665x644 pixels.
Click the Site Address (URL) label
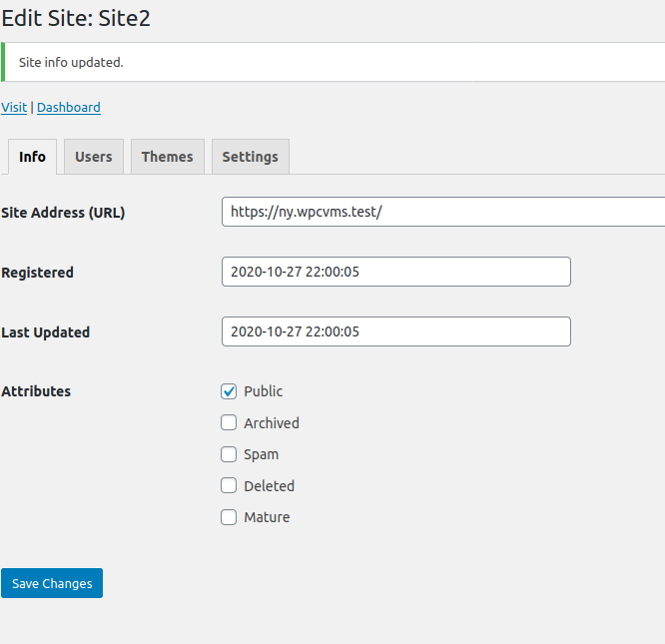(x=63, y=212)
